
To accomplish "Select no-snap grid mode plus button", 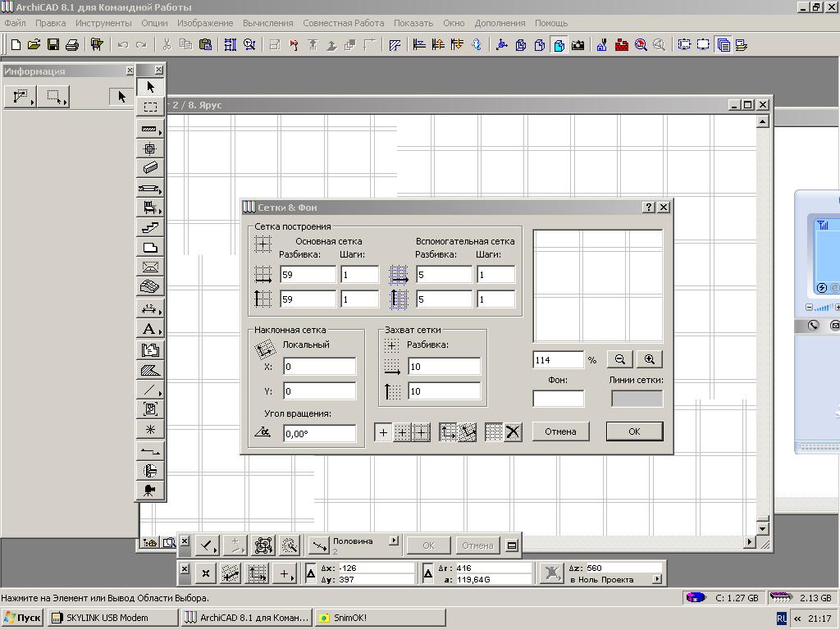I will click(383, 432).
